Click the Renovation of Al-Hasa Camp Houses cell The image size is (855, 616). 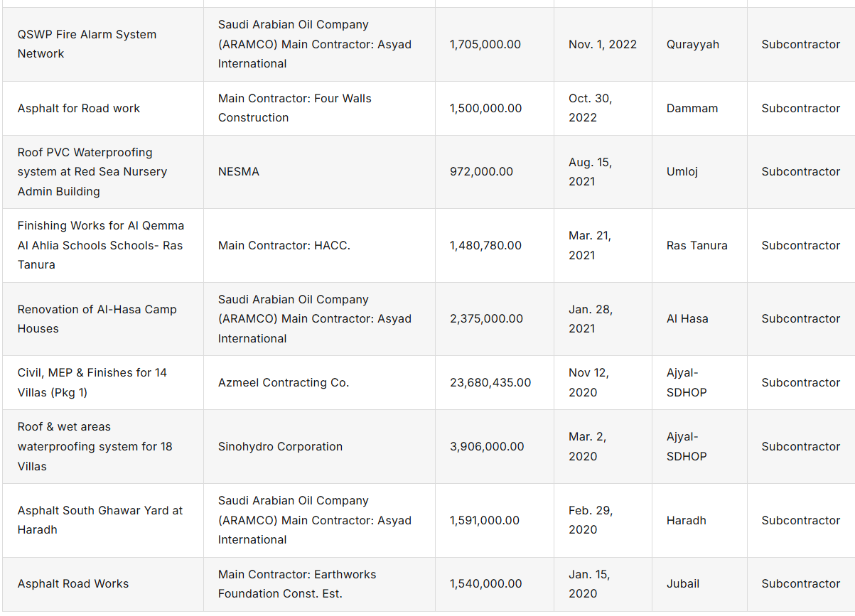pyautogui.click(x=97, y=318)
